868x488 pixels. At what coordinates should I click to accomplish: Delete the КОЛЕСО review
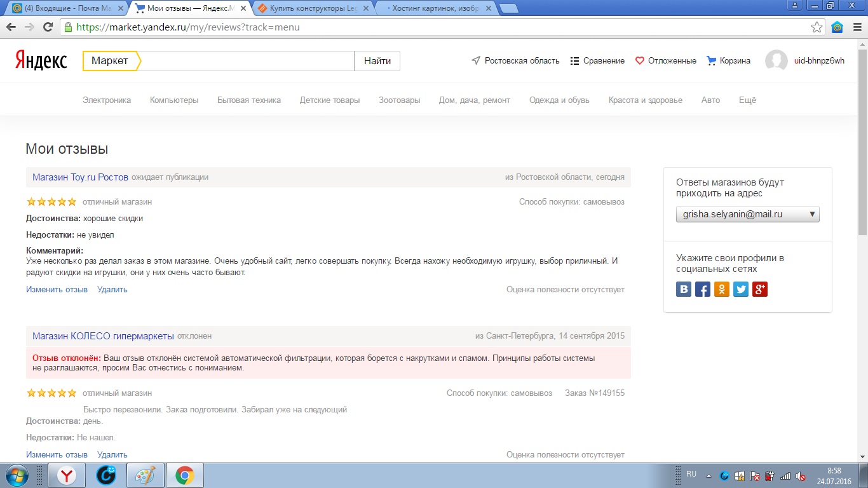click(112, 455)
